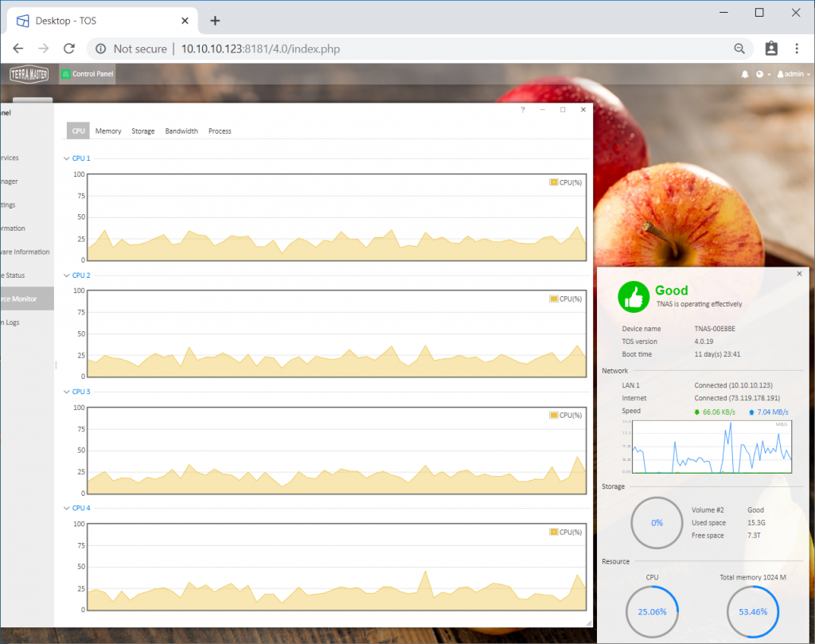Close the Desktop - TOS browser tab
The image size is (815, 644).
coord(185,21)
